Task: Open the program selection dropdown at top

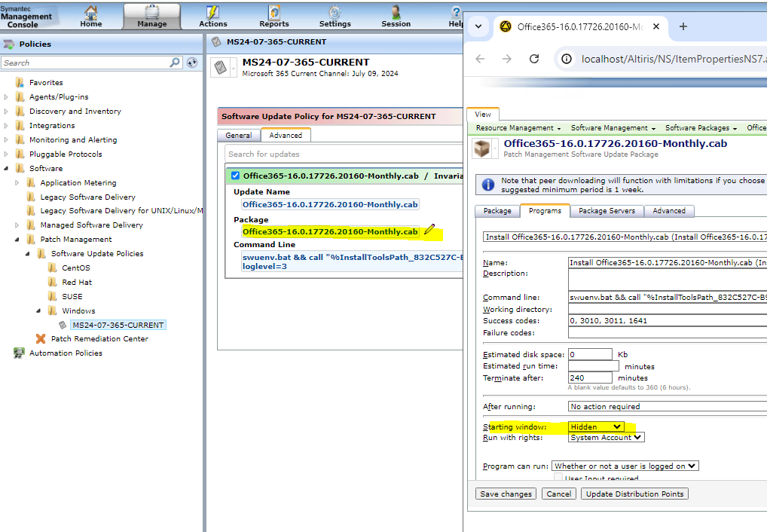Action: 625,237
